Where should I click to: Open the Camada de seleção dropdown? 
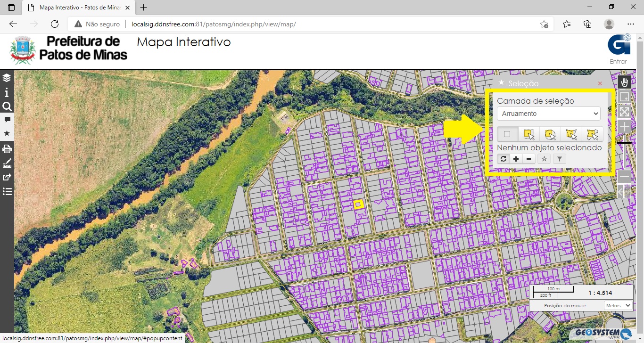point(548,114)
